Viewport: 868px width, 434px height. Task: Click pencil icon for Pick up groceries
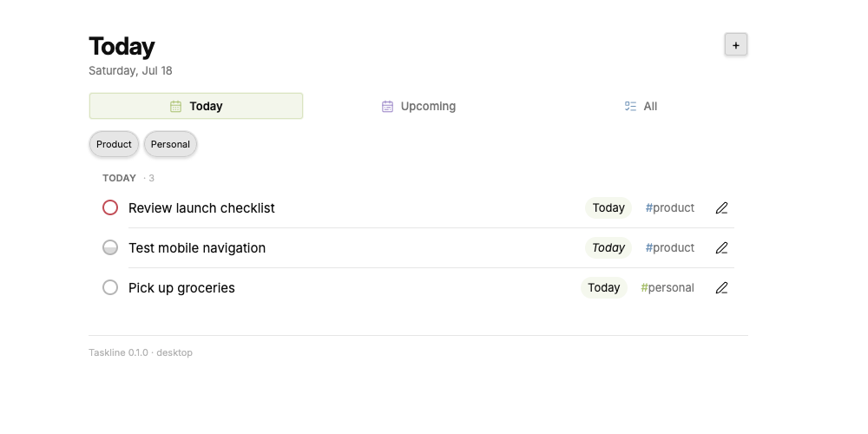coord(721,288)
